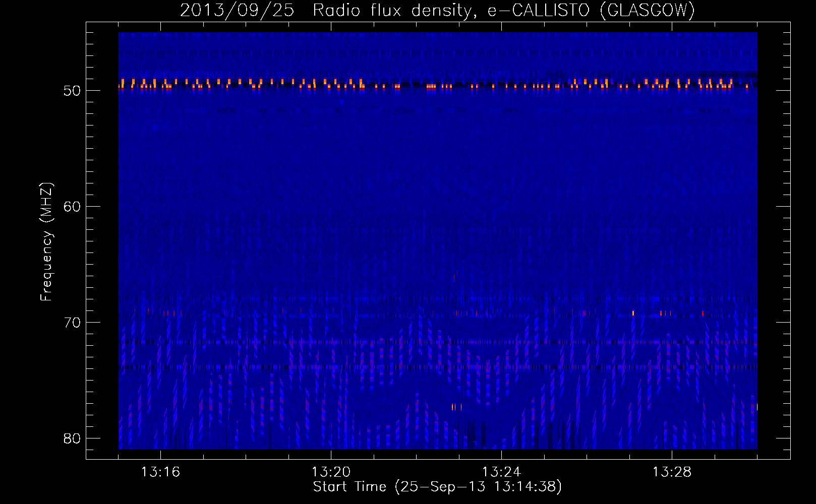The width and height of the screenshot is (816, 504).
Task: Click the '60' frequency tick label
Action: click(x=72, y=207)
